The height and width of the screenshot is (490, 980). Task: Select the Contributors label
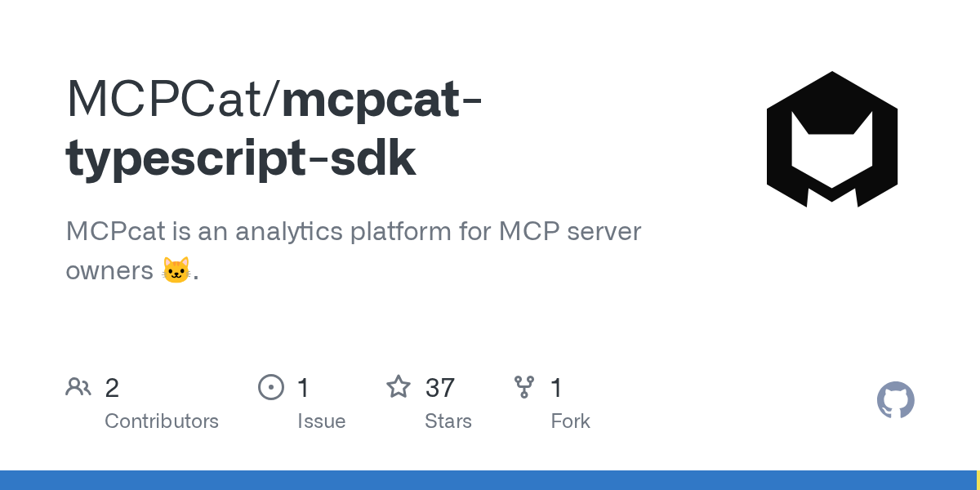pyautogui.click(x=162, y=421)
